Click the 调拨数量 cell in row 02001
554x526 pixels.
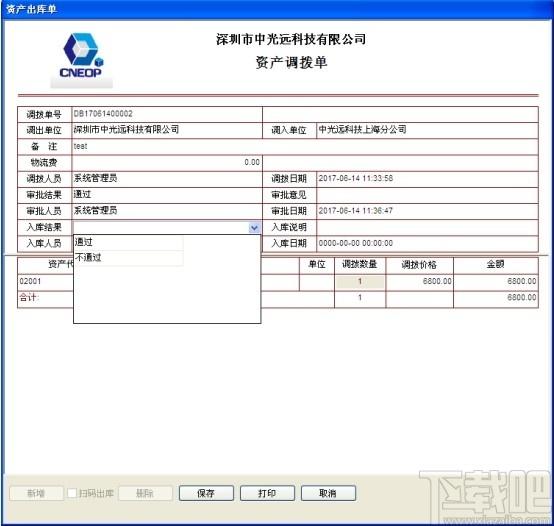pyautogui.click(x=360, y=282)
